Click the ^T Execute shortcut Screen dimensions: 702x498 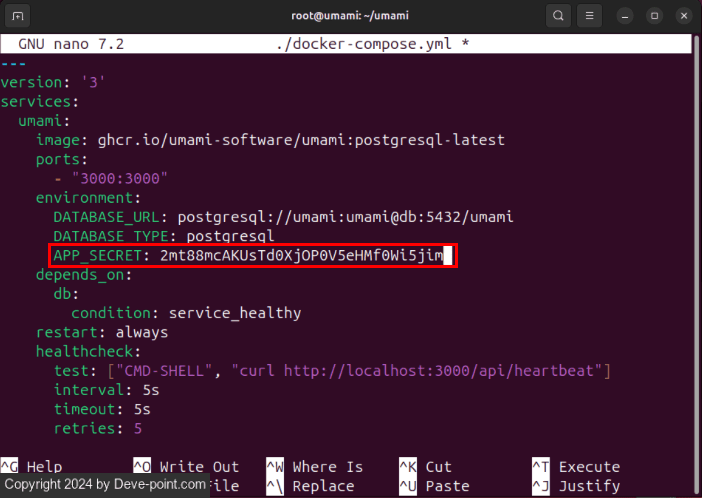(x=575, y=467)
